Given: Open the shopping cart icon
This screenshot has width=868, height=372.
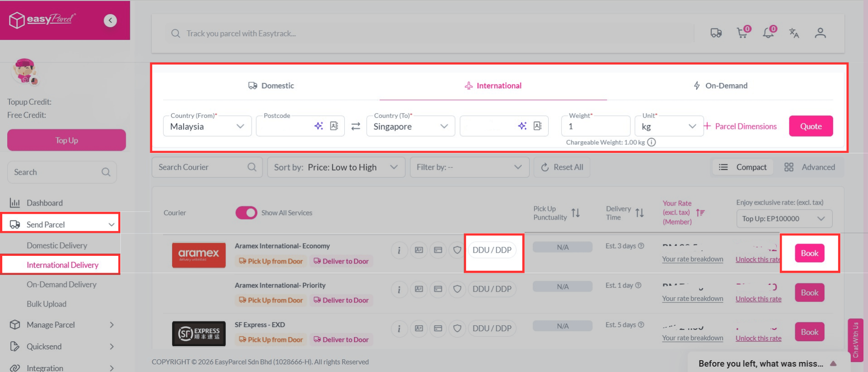Looking at the screenshot, I should tap(742, 33).
